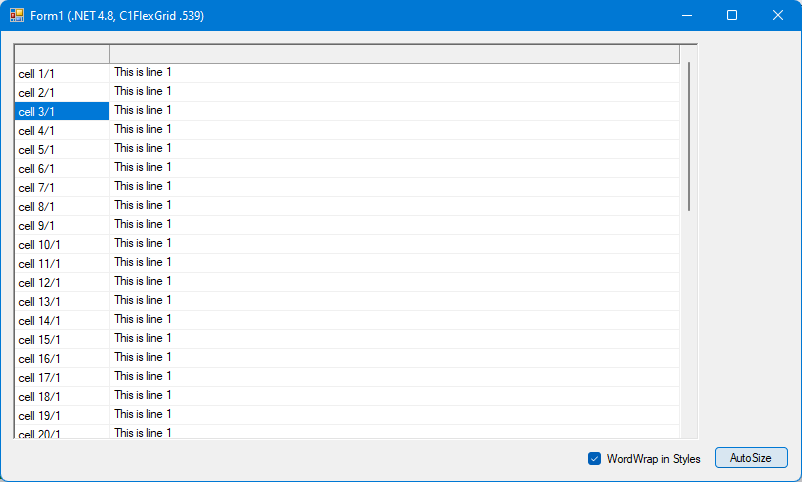Select the first column header cell
Viewport: 802px width, 482px height.
(x=62, y=54)
